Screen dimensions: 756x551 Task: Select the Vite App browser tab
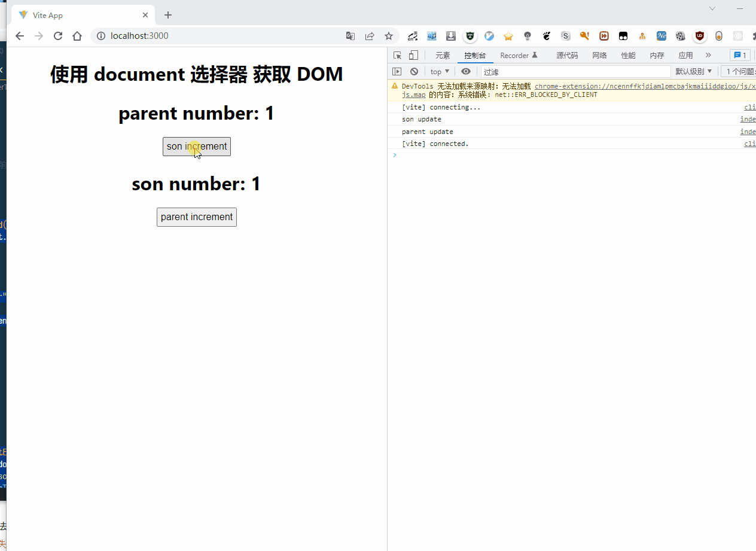(x=83, y=15)
